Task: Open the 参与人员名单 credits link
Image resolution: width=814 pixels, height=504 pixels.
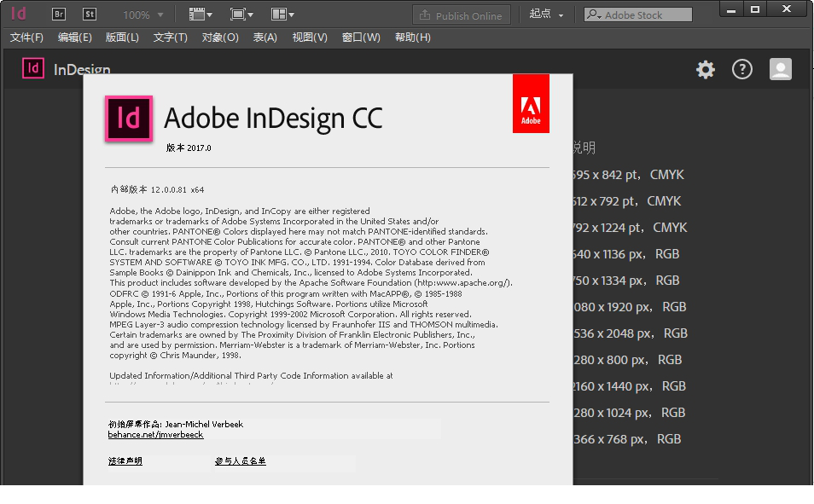Action: click(x=241, y=461)
